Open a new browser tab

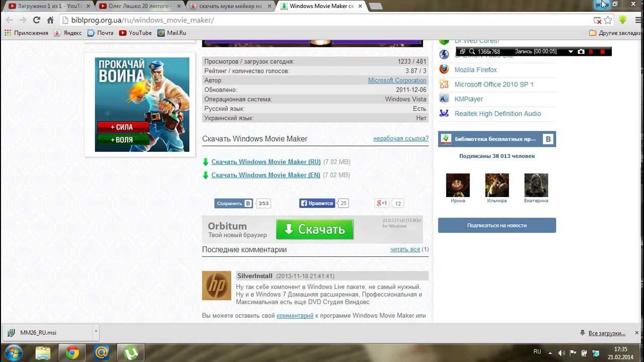click(375, 6)
